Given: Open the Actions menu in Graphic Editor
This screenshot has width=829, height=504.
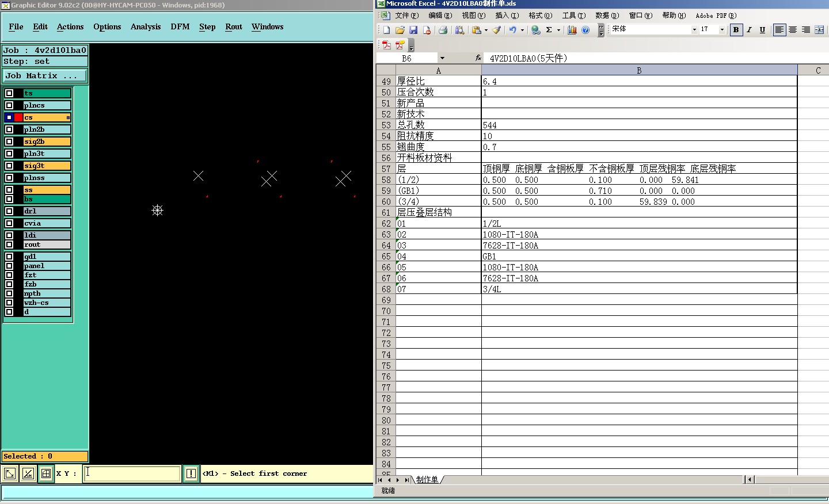Looking at the screenshot, I should [x=70, y=26].
